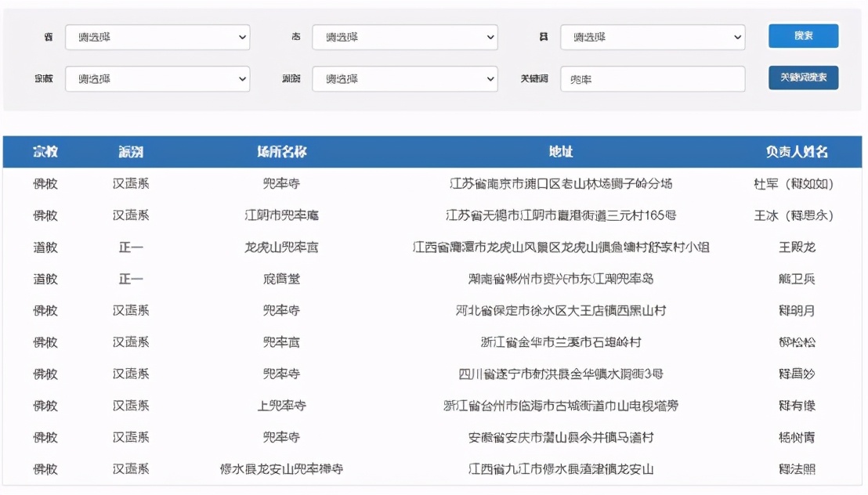Screen dimensions: 868x495
Task: Open the 派别 sect dropdown
Action: [405, 78]
